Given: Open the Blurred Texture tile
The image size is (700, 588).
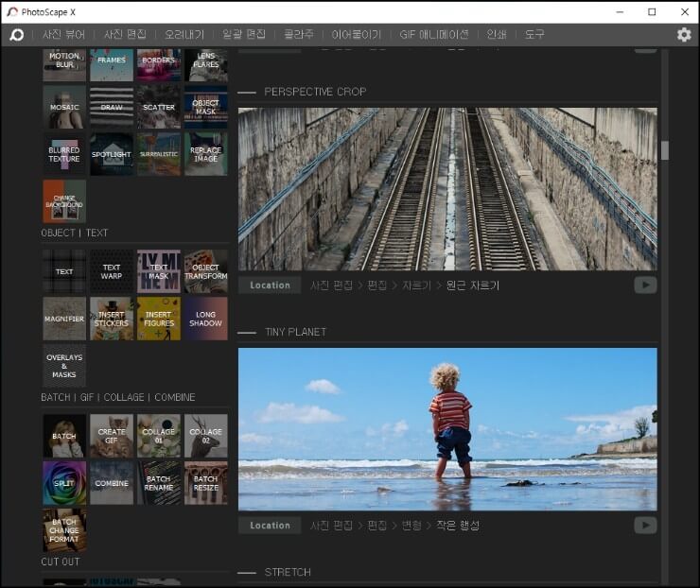Looking at the screenshot, I should (64, 154).
